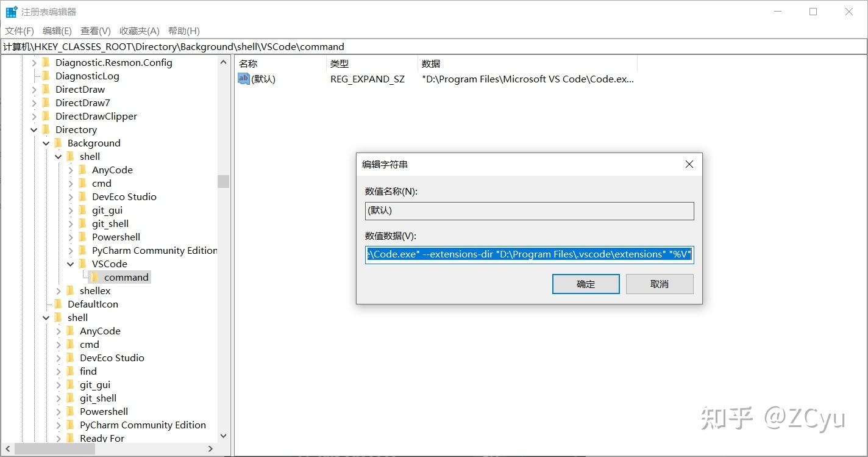The width and height of the screenshot is (868, 457).
Task: Open the 帮助(H) menu
Action: [x=183, y=31]
